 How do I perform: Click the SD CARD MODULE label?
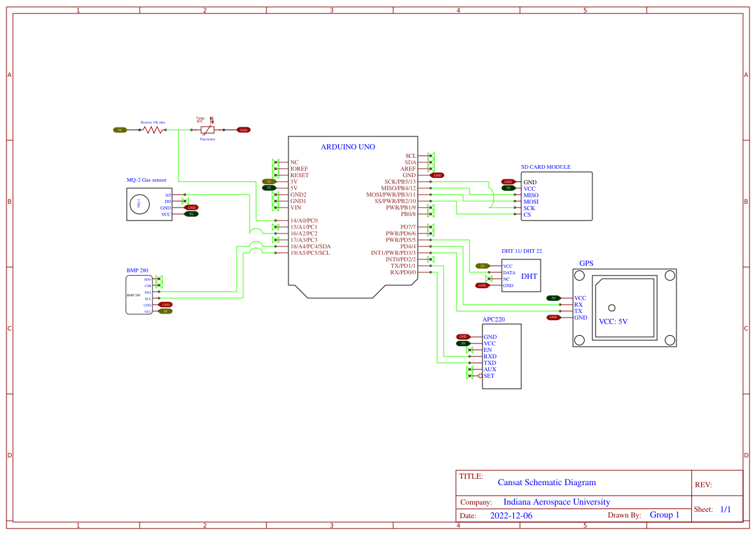546,167
